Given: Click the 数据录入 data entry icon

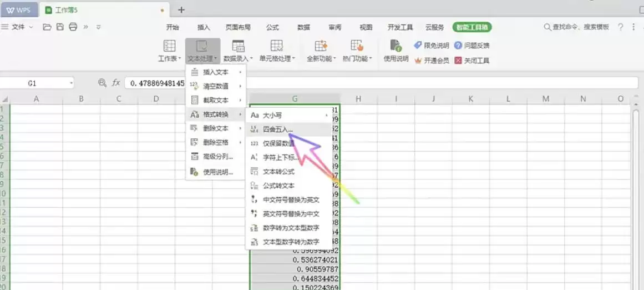Looking at the screenshot, I should (238, 46).
